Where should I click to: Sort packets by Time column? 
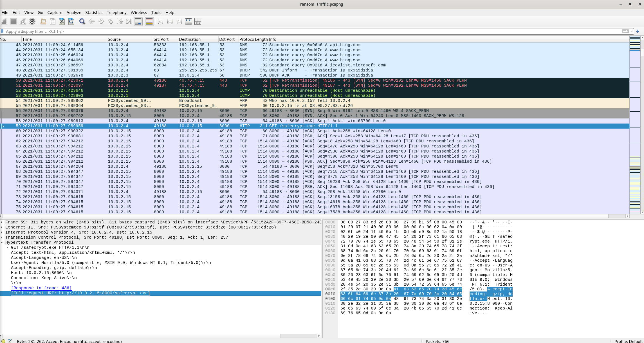point(64,39)
